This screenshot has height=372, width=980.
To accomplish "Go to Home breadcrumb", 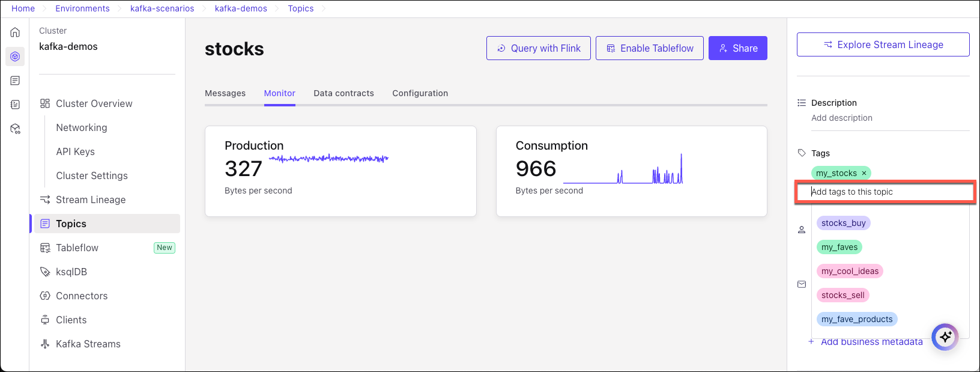I will [x=23, y=8].
